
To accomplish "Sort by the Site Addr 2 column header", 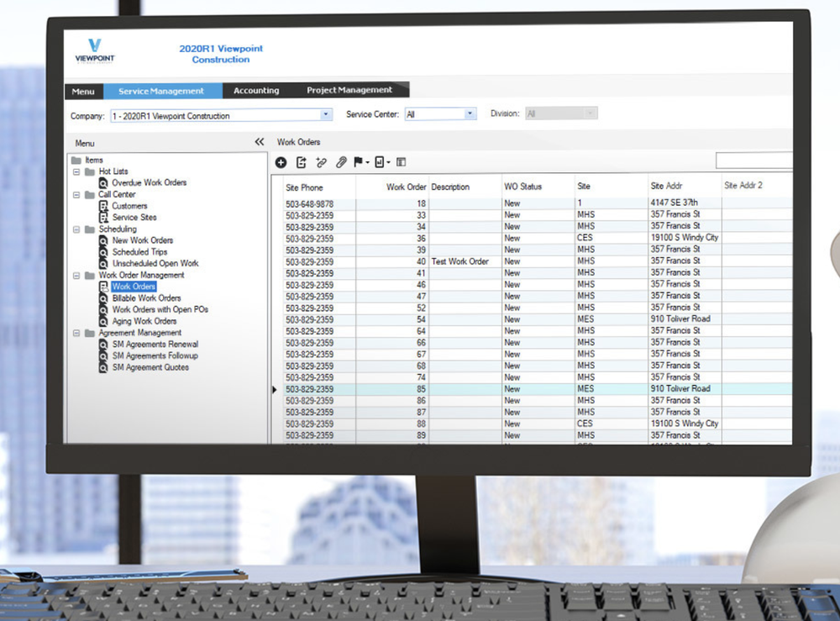I will point(743,185).
